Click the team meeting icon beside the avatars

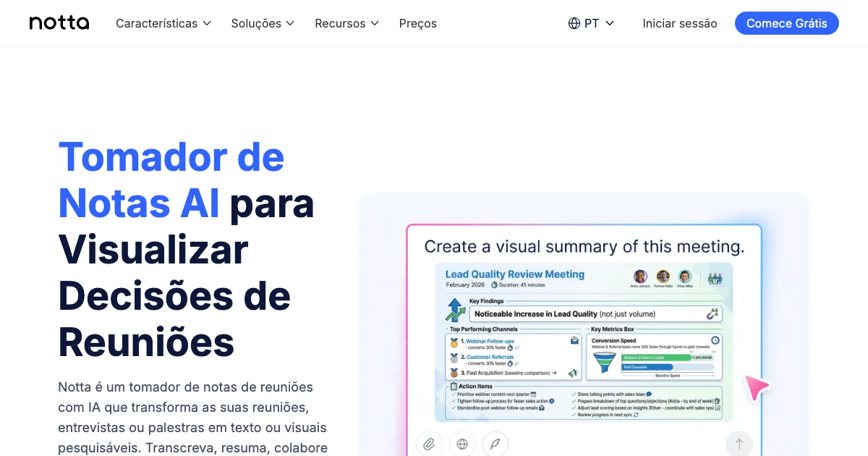click(x=715, y=277)
